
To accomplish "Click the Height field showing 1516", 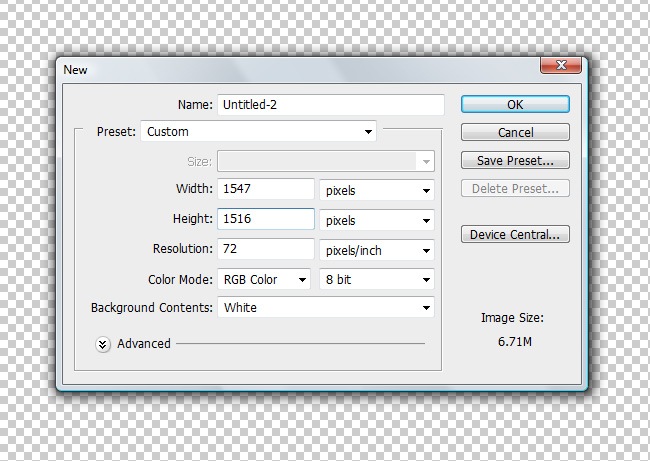I will (266, 219).
